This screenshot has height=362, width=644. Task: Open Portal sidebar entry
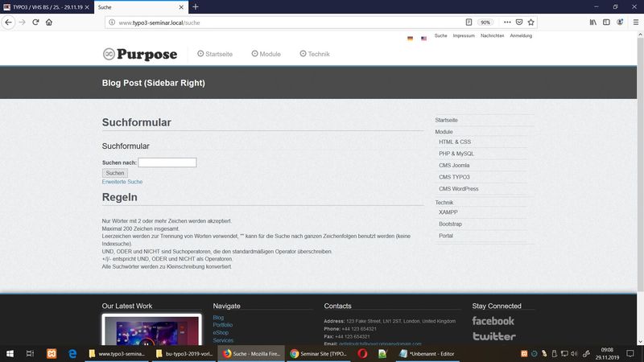(446, 236)
